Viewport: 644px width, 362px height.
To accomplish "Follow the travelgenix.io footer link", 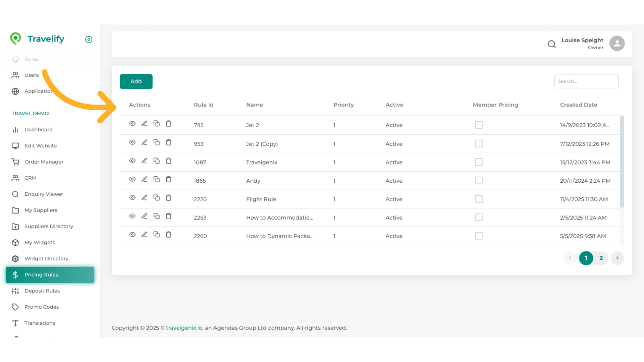I will pyautogui.click(x=184, y=328).
